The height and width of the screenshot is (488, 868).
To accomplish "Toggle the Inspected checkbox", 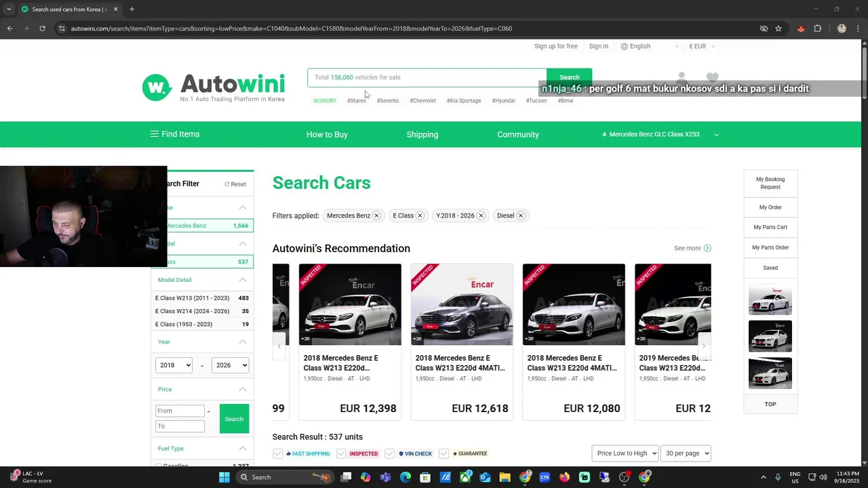I will (x=341, y=453).
